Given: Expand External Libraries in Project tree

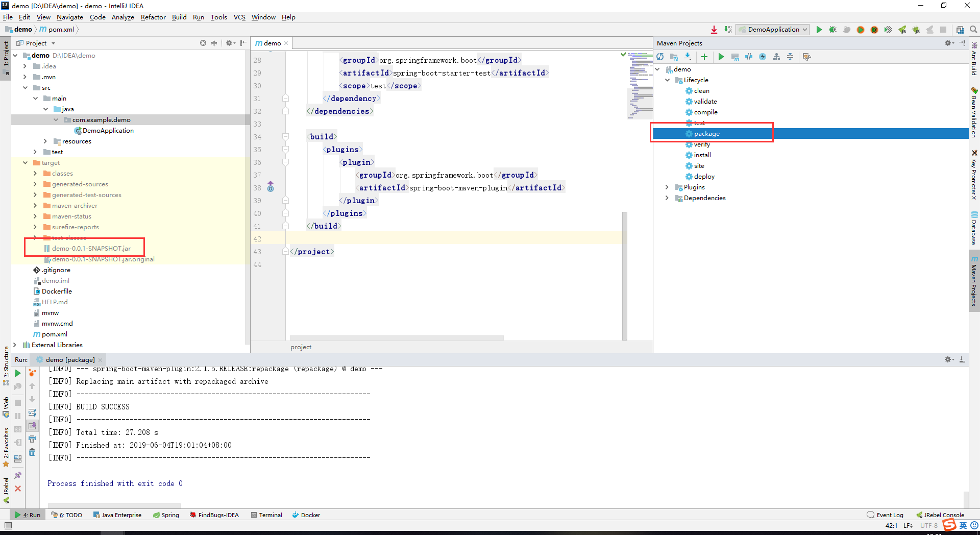Looking at the screenshot, I should coord(15,345).
